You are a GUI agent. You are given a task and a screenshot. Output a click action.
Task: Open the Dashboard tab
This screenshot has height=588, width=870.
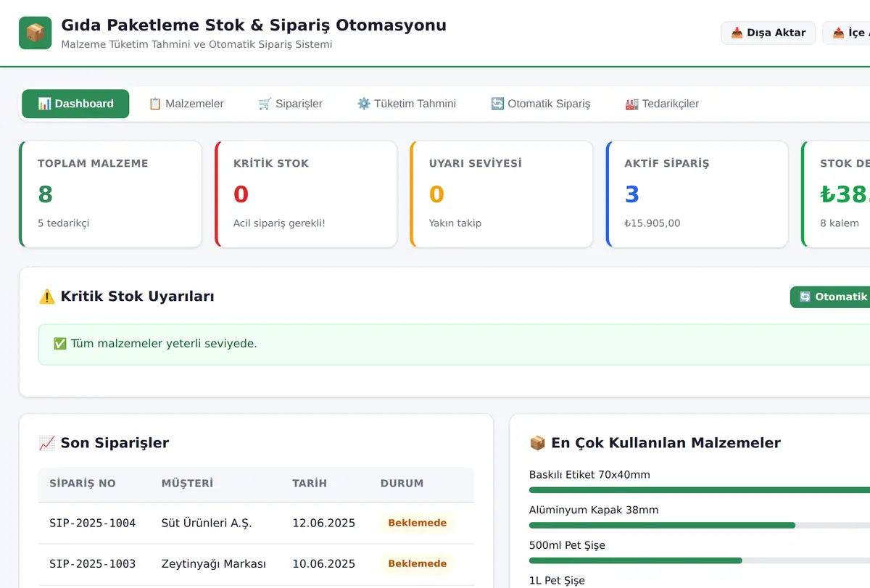(x=75, y=104)
